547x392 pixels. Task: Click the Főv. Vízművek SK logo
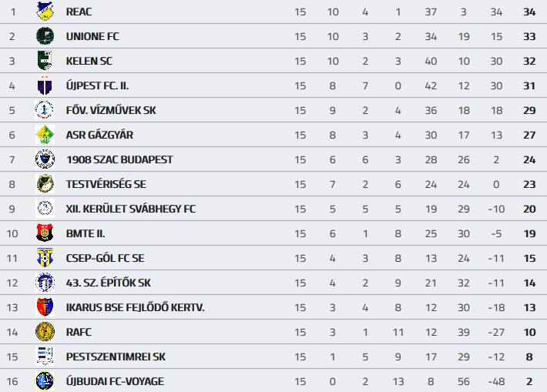tap(45, 110)
